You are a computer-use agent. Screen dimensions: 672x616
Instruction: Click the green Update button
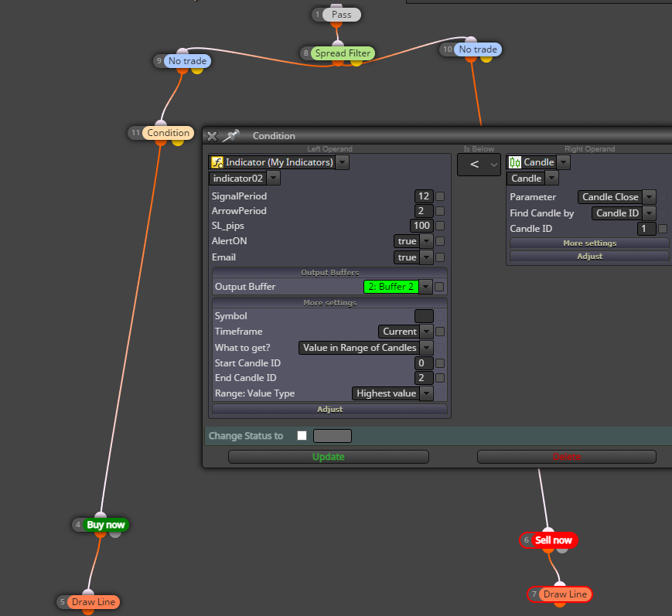point(329,457)
